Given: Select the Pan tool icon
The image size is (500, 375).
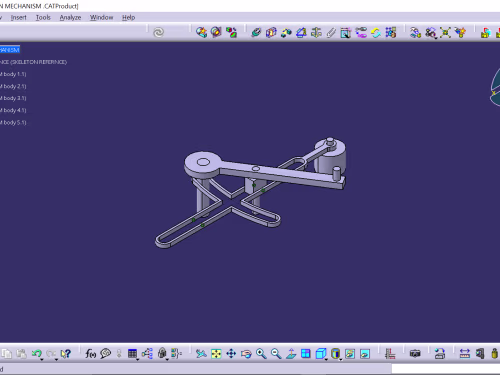Looking at the screenshot, I should tap(231, 353).
